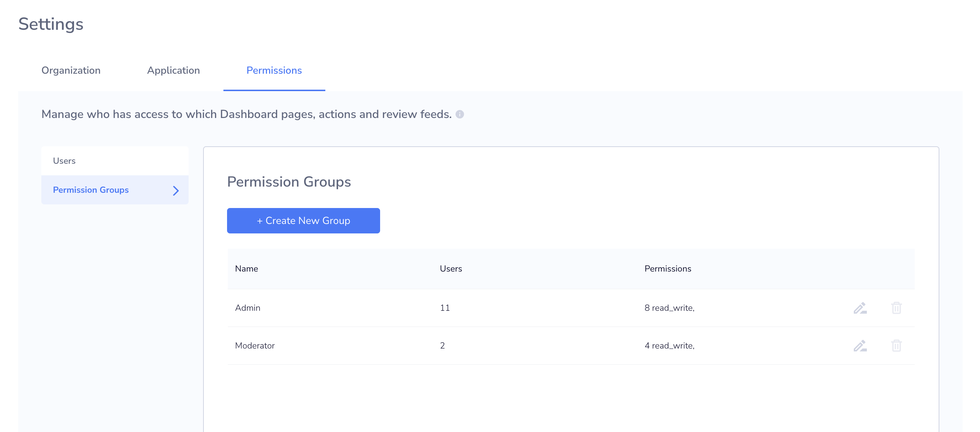
Task: Open the Application tab
Action: click(x=173, y=70)
